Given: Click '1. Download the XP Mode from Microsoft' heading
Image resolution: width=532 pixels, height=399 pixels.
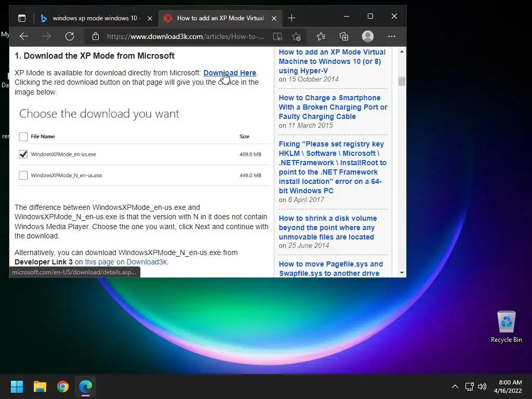Looking at the screenshot, I should 95,56.
